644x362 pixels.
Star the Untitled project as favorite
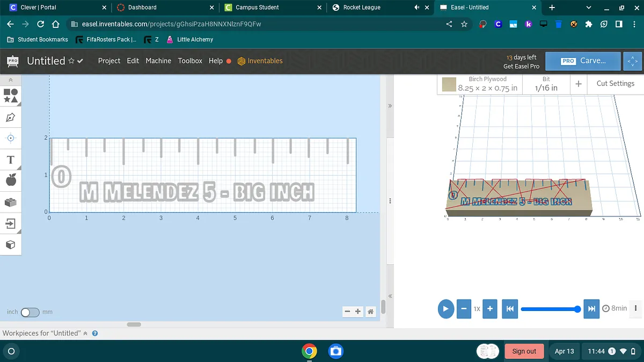[71, 61]
